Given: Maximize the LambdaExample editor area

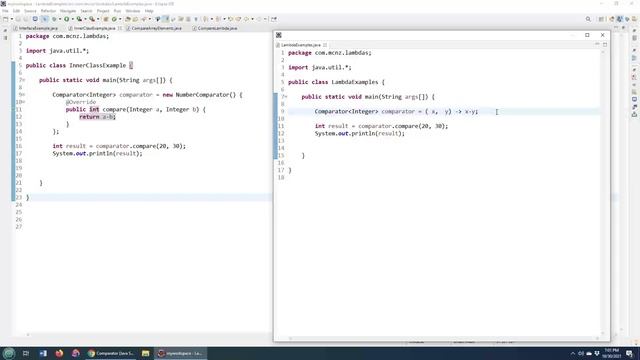Looking at the screenshot, I should click(x=605, y=44).
